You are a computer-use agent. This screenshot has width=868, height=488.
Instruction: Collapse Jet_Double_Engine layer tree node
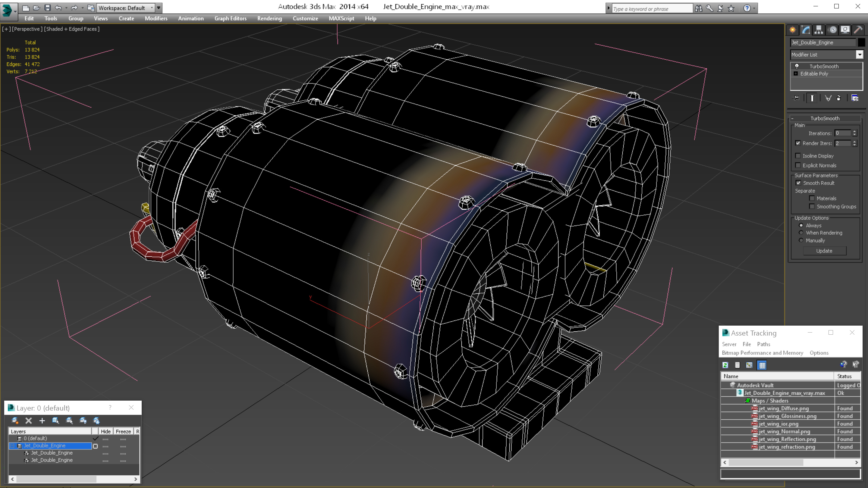pos(12,446)
